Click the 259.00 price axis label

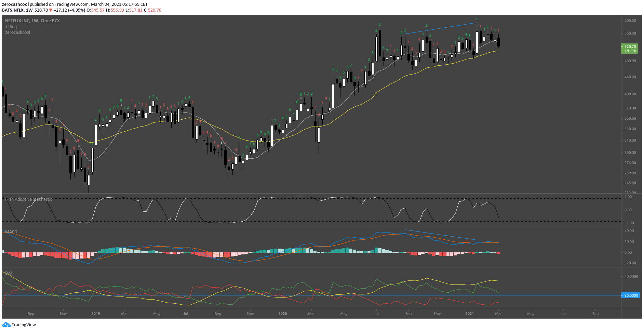click(630, 173)
